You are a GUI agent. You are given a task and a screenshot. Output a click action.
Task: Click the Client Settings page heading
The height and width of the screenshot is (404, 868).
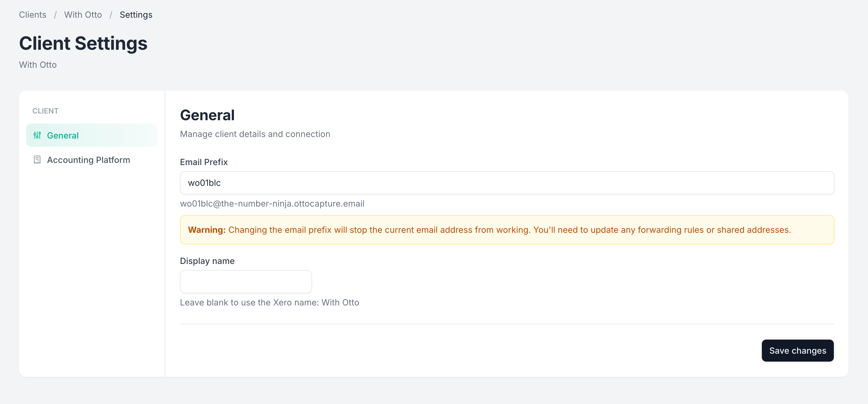click(x=83, y=44)
